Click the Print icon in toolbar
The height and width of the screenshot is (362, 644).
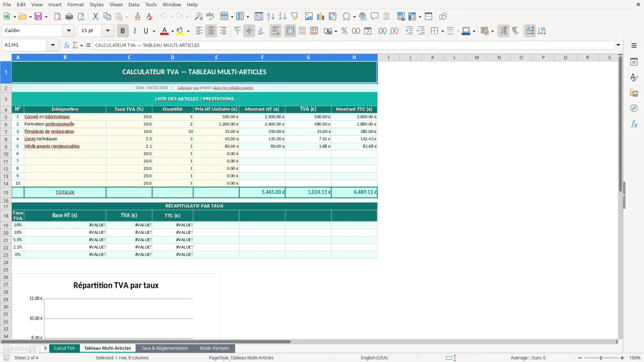pyautogui.click(x=69, y=17)
